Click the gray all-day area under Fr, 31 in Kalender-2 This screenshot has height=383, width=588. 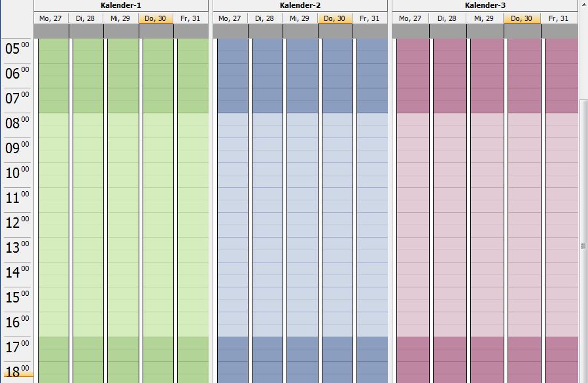pyautogui.click(x=371, y=31)
